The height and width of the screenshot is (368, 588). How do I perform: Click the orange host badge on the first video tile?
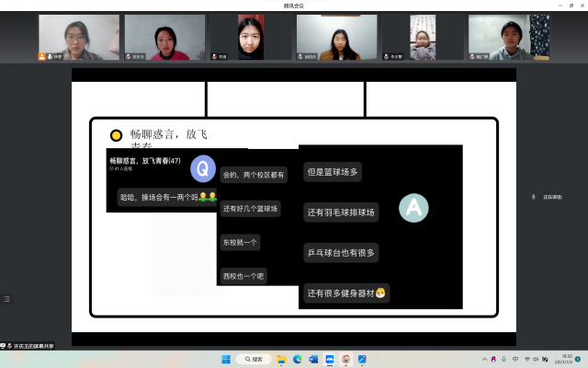(x=42, y=56)
